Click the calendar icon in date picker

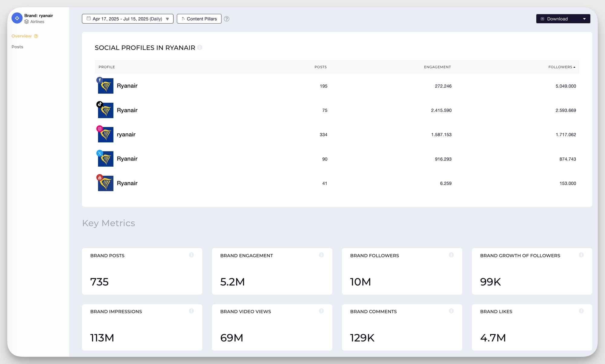point(89,18)
